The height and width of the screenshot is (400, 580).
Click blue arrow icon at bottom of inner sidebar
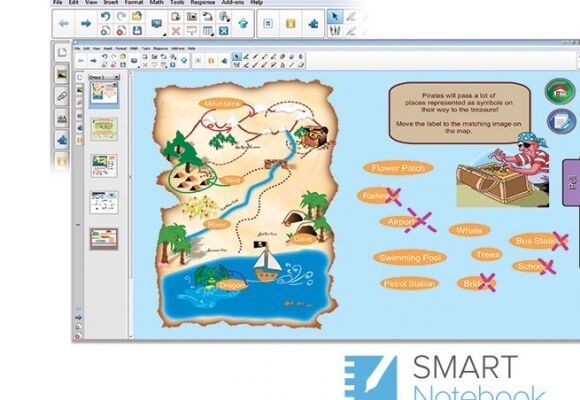[x=78, y=317]
